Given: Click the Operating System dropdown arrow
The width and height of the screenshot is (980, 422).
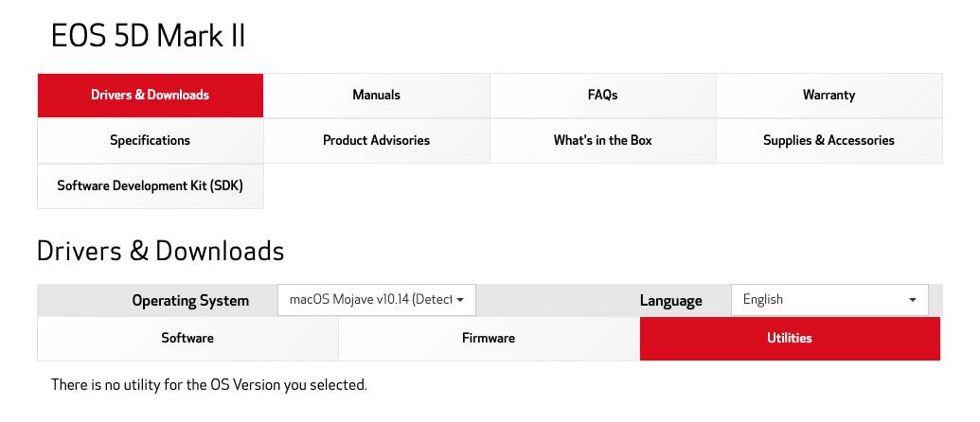Looking at the screenshot, I should 460,300.
